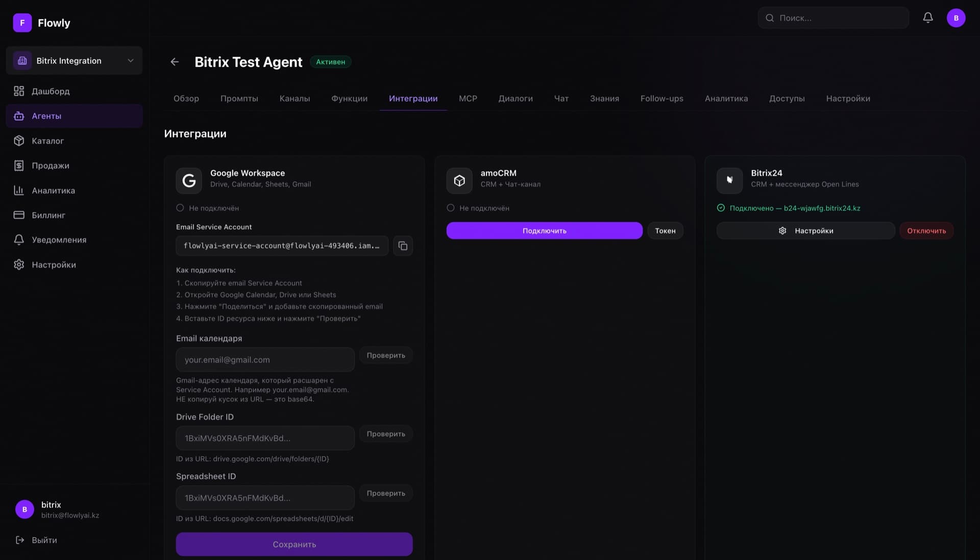Select the Google Workspace Не подключён radio indicator
The width and height of the screenshot is (980, 560).
tap(180, 208)
